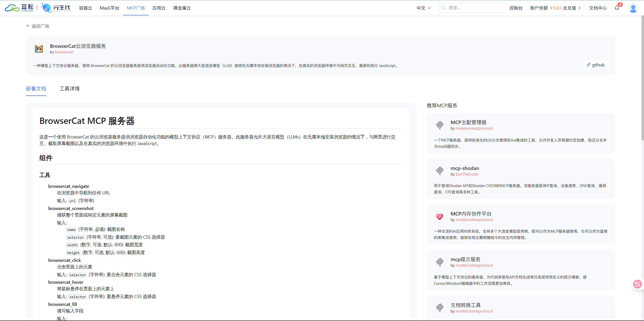The image size is (644, 321).
Task: Click the MCP内存协作平台 heart icon
Action: (439, 216)
